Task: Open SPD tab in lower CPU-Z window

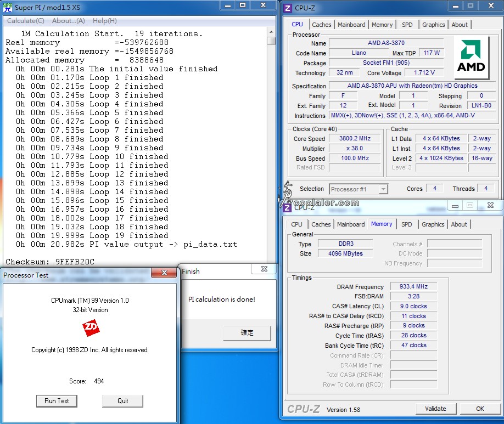Action: pos(407,224)
